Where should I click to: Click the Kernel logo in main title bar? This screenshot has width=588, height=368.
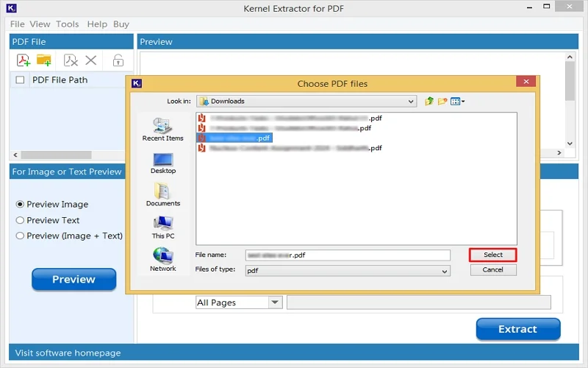coord(12,8)
